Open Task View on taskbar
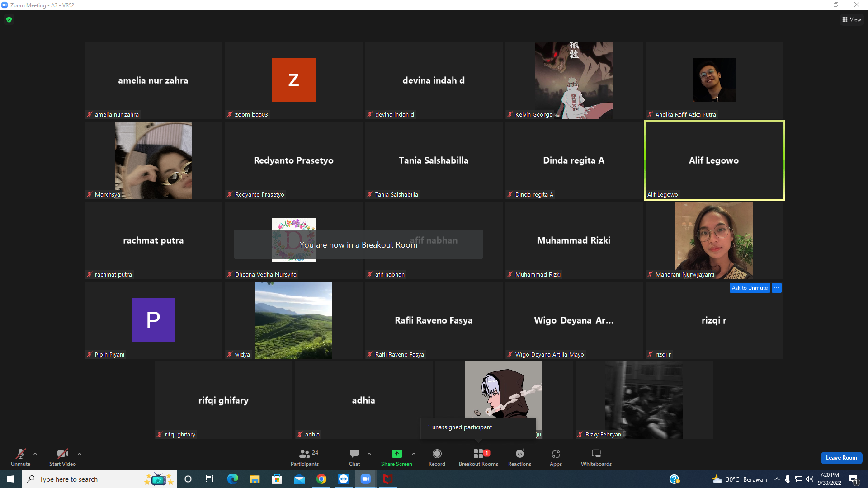 210,479
